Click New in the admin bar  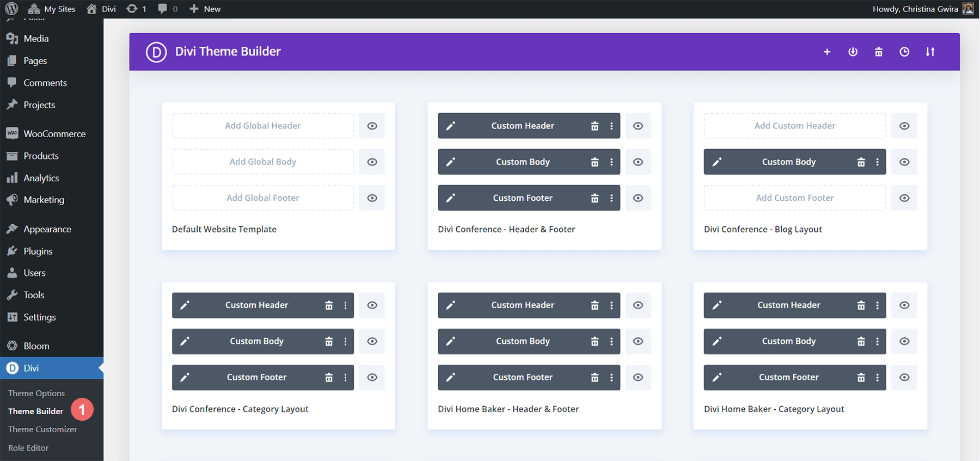click(205, 9)
